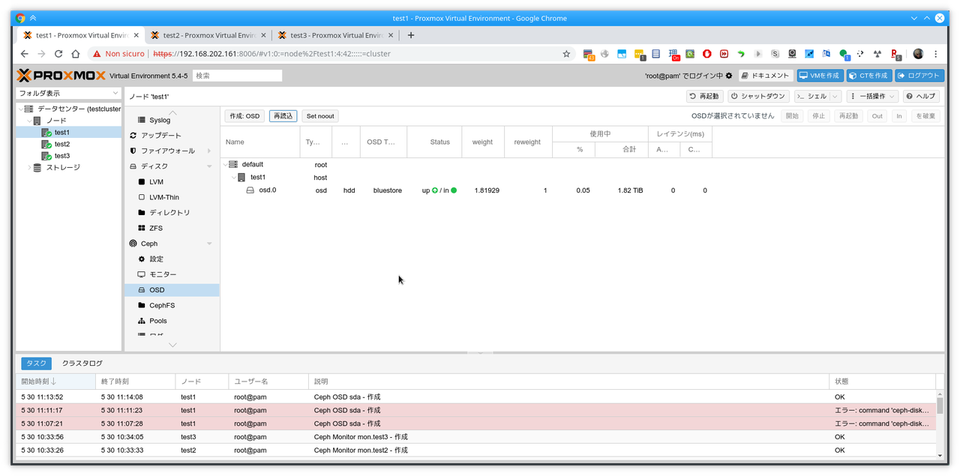The height and width of the screenshot is (476, 960).
Task: Bookmark page with the star icon
Action: 566,54
